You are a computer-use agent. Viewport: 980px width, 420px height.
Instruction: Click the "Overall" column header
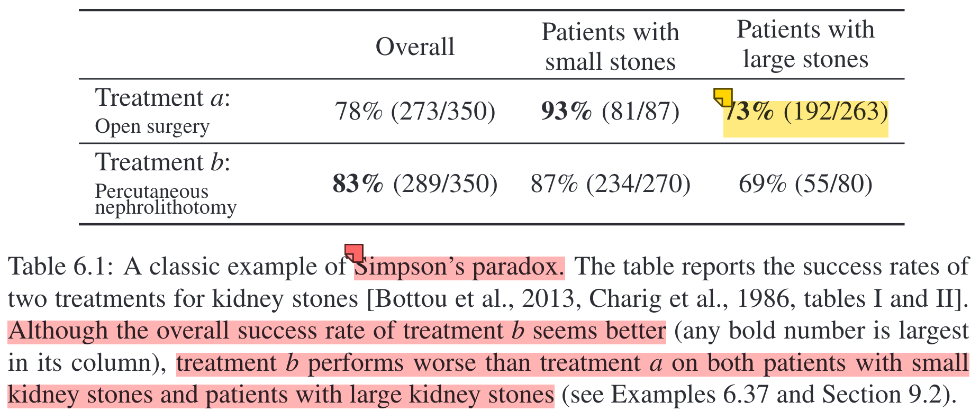click(x=415, y=47)
